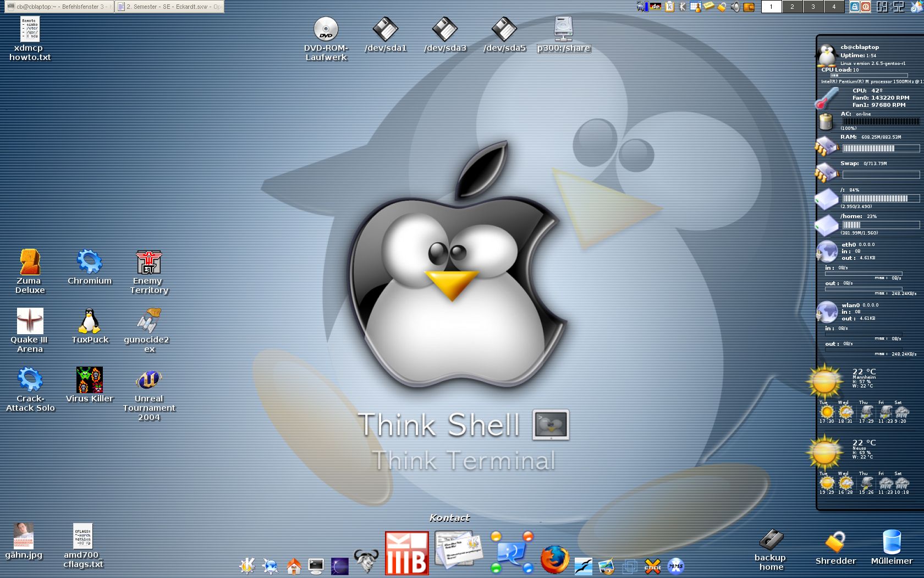The image size is (924, 578).
Task: Open the p300:/share network share
Action: click(564, 35)
